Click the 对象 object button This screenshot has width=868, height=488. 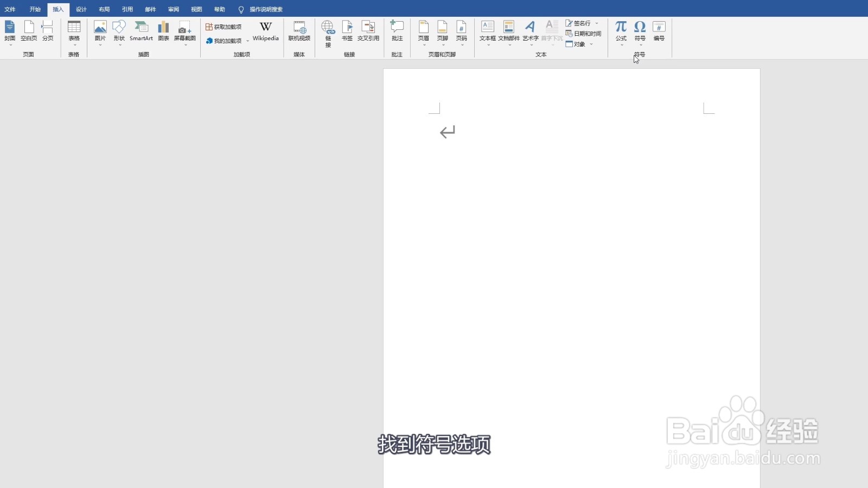576,44
